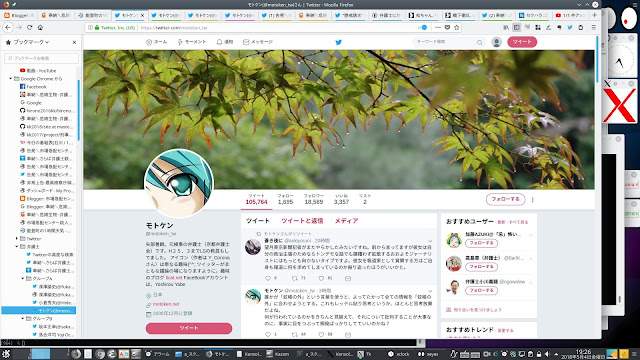Viewport: 640px width, 360px height.
Task: Expand the Twitter bookmarks folder
Action: pos(17,238)
